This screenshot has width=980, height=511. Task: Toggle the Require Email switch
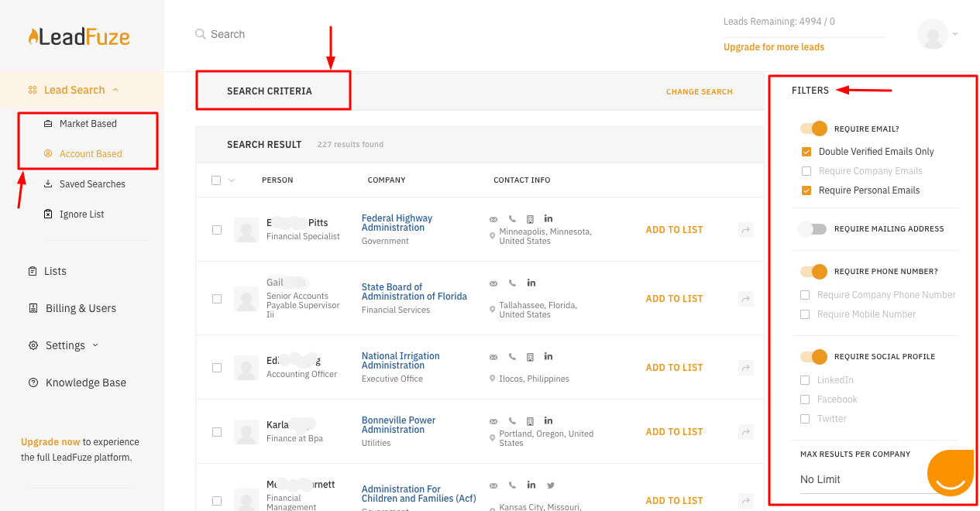click(814, 129)
